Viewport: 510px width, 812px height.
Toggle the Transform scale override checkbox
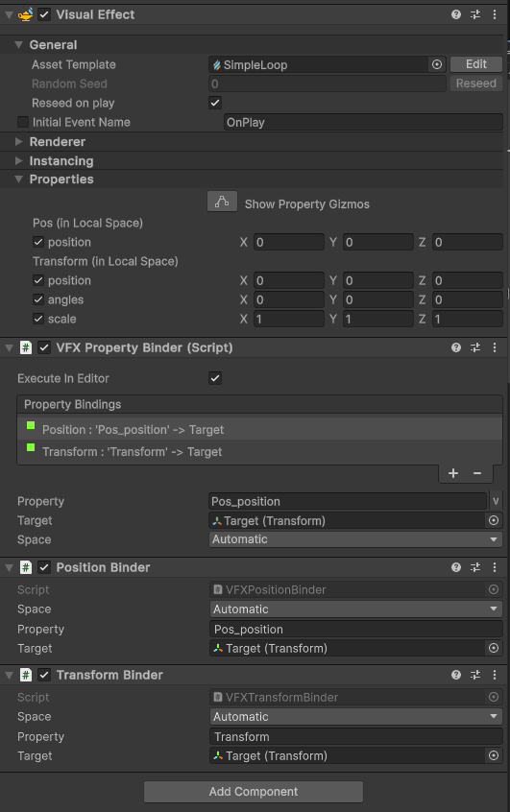38,319
